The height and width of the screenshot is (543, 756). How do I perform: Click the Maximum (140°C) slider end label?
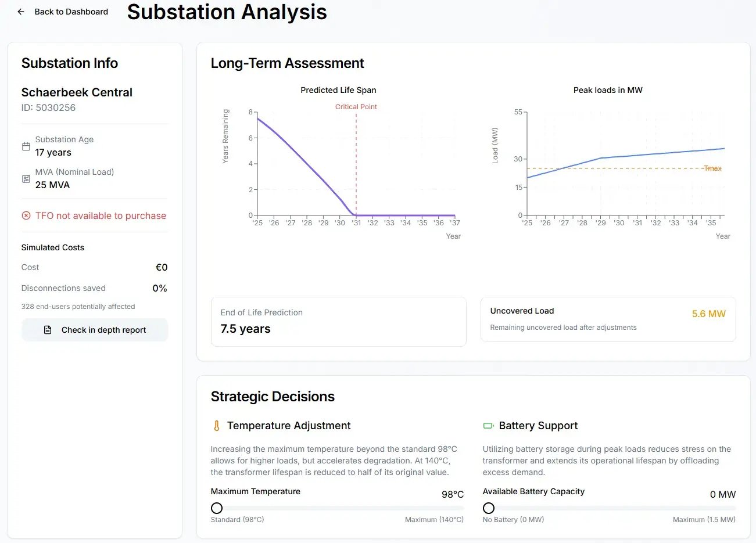tap(434, 520)
